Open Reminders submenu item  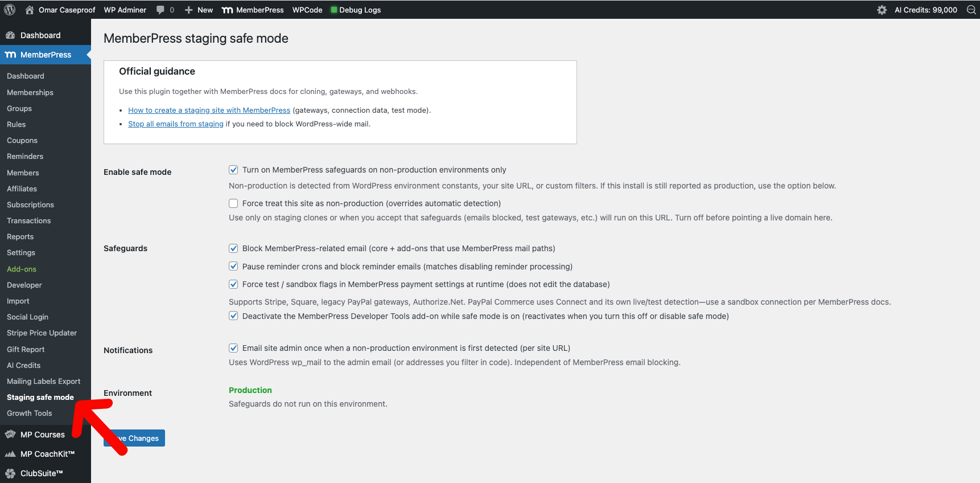[x=25, y=156]
